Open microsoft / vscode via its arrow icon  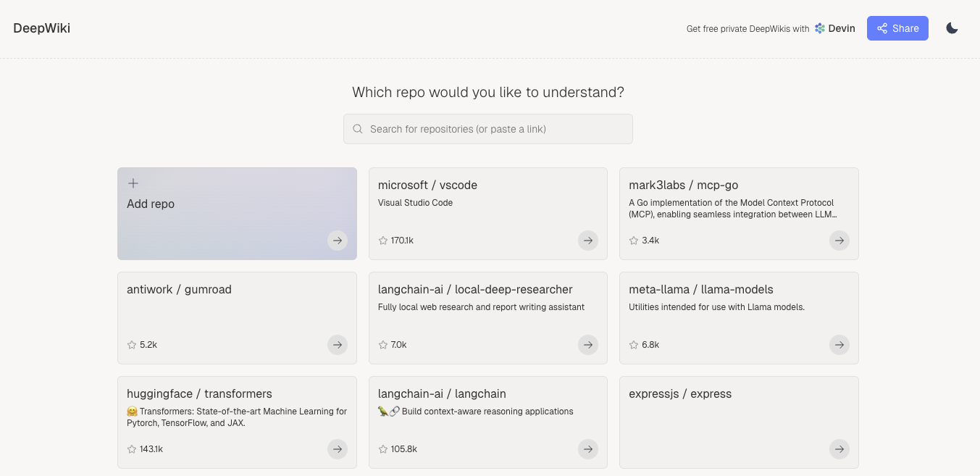pos(588,241)
